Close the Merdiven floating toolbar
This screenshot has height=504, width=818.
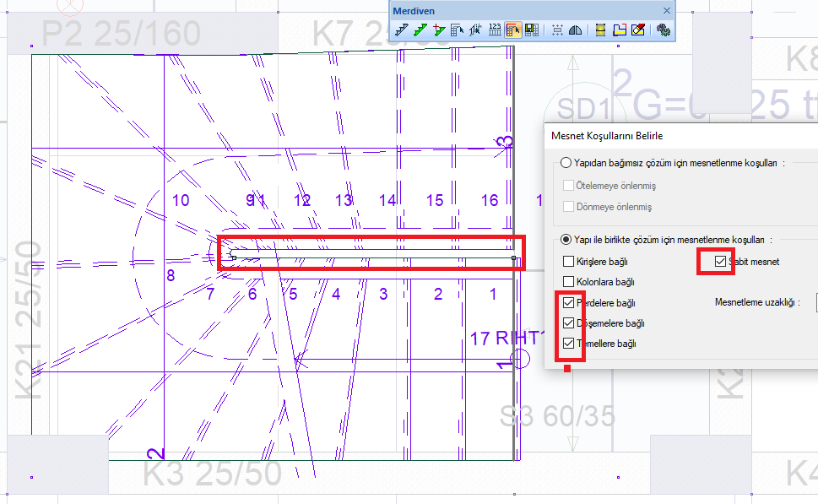point(666,10)
